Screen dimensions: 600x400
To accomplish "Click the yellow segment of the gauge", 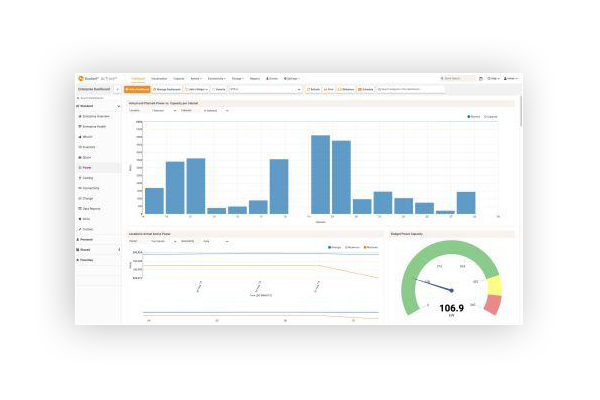I will (x=494, y=285).
